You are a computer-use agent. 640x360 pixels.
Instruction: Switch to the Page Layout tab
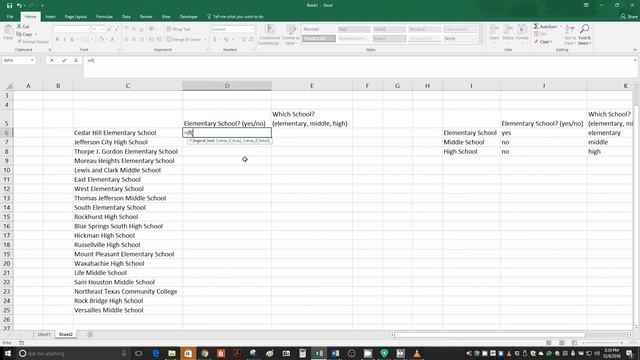coord(76,17)
